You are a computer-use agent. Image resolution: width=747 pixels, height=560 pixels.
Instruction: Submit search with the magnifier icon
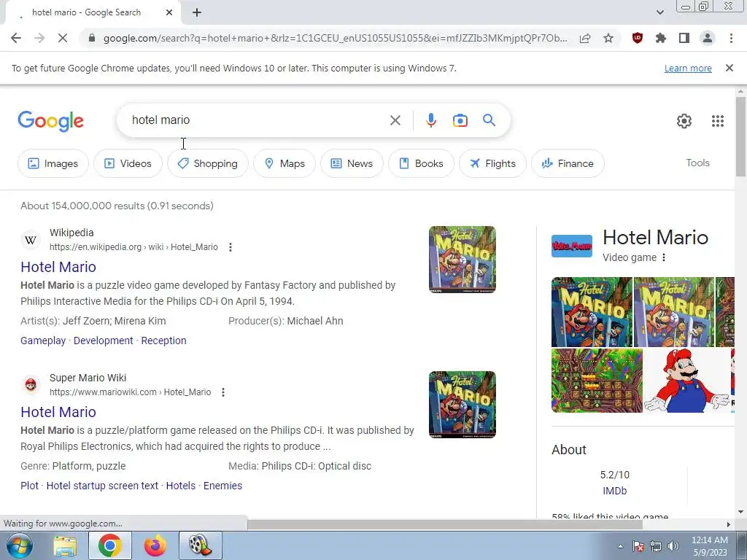pyautogui.click(x=489, y=120)
